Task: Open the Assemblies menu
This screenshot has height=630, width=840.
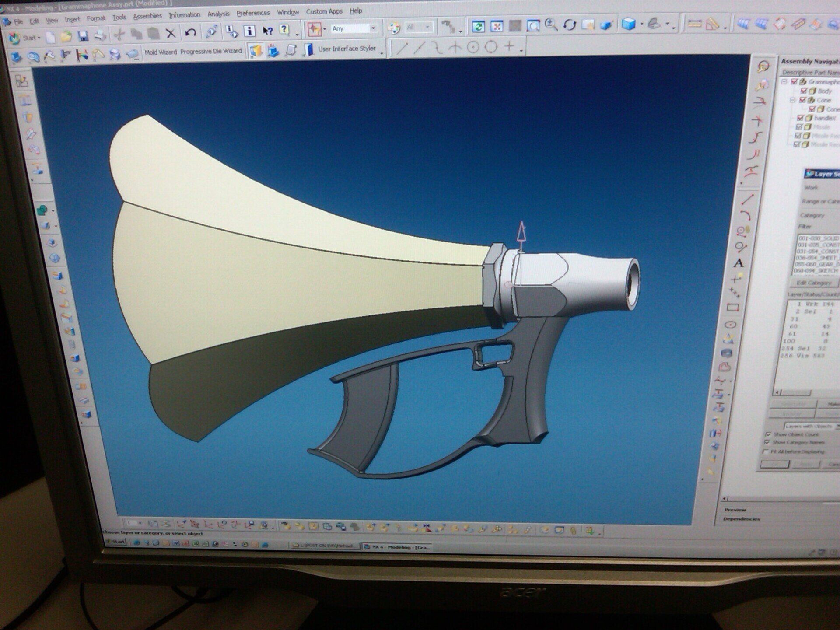Action: 147,16
